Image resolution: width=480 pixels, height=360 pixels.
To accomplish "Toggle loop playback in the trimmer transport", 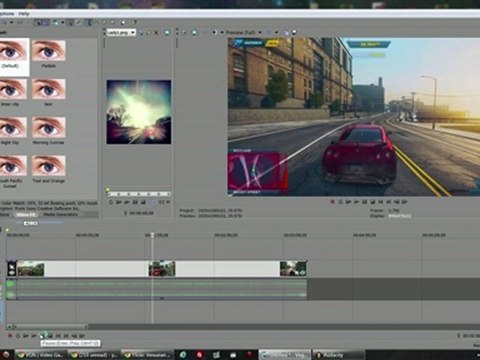I will 111,202.
